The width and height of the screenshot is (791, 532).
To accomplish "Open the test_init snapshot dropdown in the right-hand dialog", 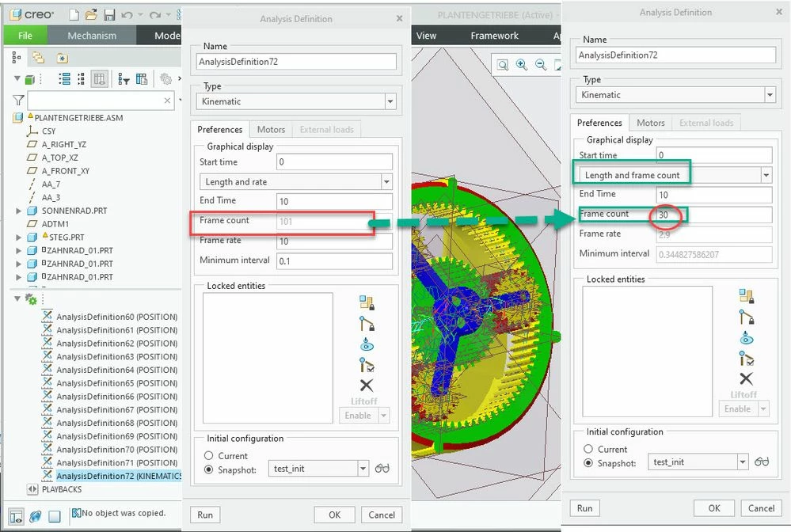I will pyautogui.click(x=743, y=462).
